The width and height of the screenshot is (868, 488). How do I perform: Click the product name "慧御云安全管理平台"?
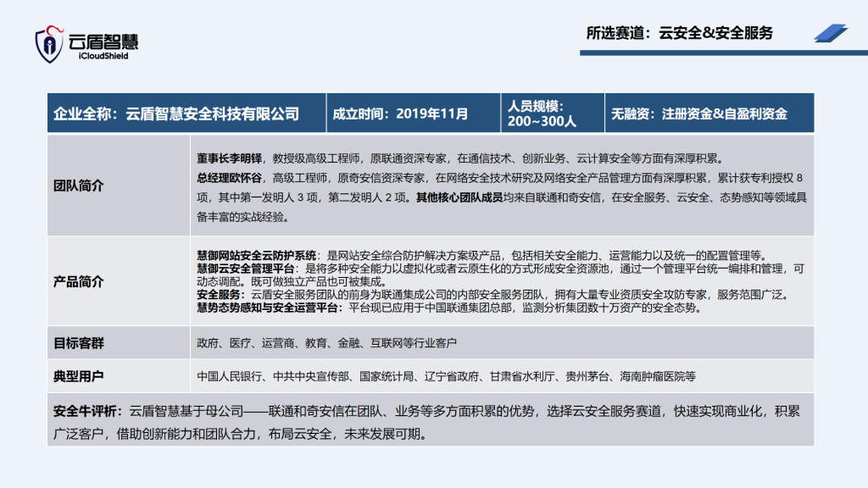click(245, 269)
